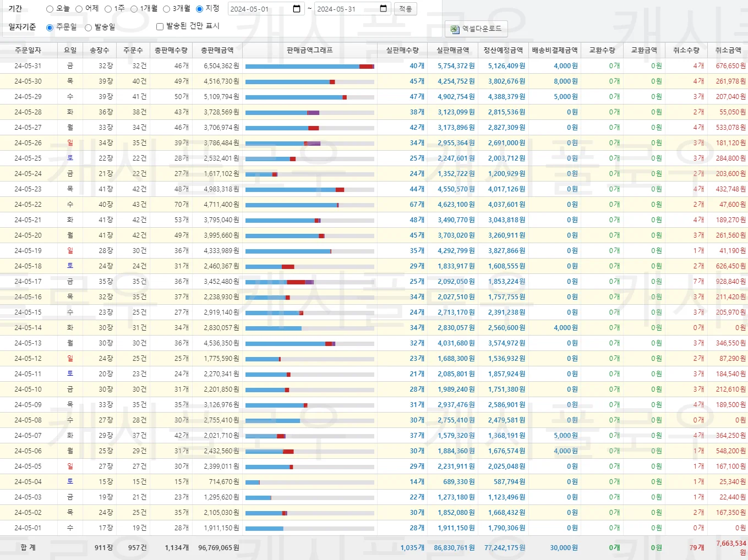Click the Excel icon on download button

pos(455,29)
